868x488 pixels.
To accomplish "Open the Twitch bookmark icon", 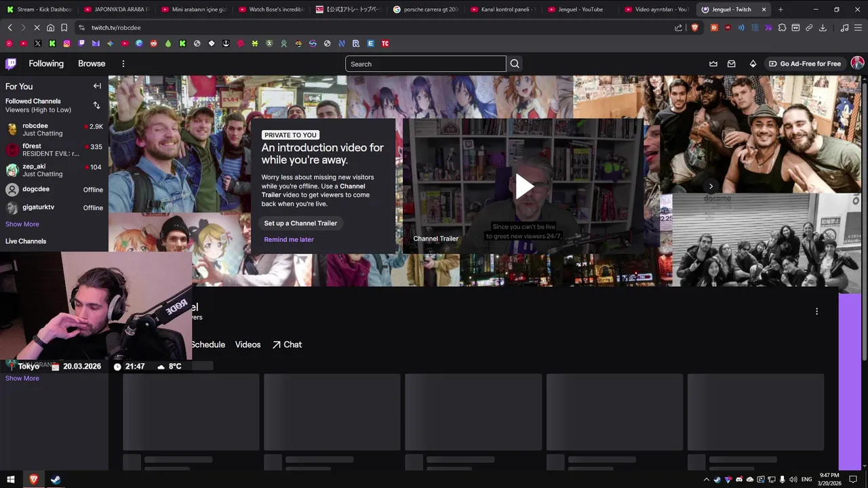I will point(81,43).
